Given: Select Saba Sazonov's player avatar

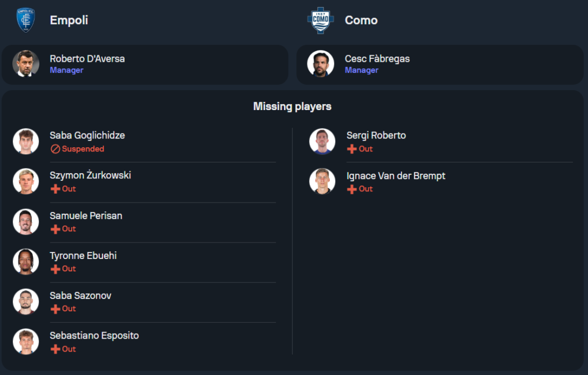Looking at the screenshot, I should click(x=26, y=301).
